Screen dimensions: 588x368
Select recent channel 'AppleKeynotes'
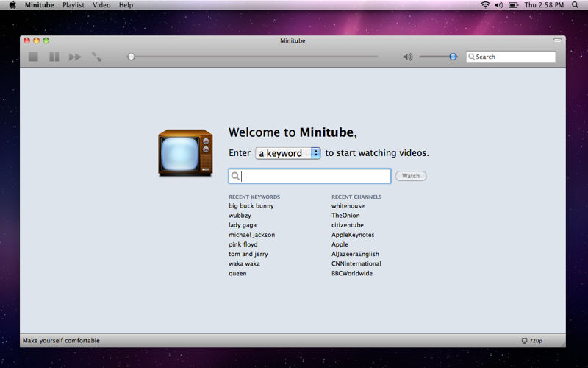coord(353,235)
